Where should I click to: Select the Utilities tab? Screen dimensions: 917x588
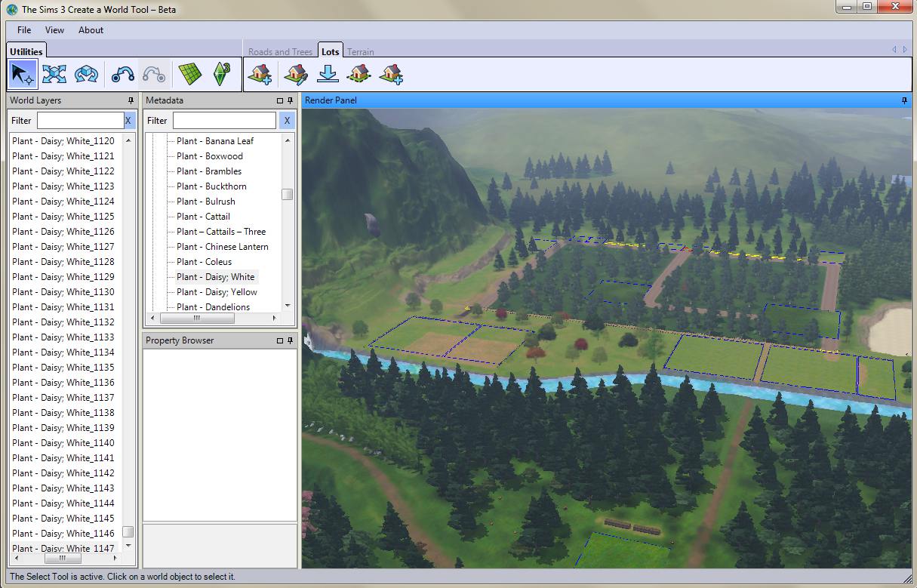click(x=26, y=51)
